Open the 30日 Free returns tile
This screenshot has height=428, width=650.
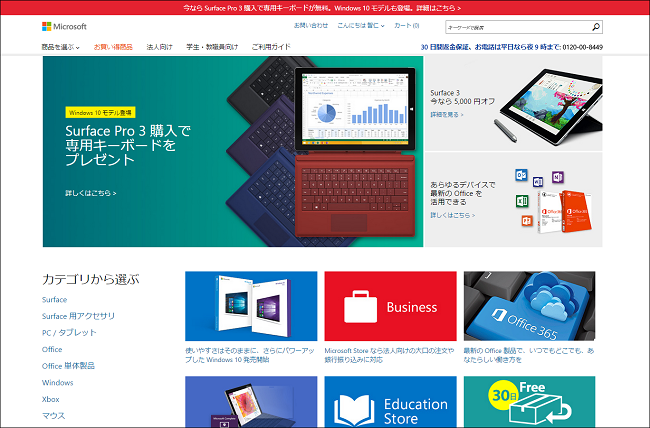point(529,401)
